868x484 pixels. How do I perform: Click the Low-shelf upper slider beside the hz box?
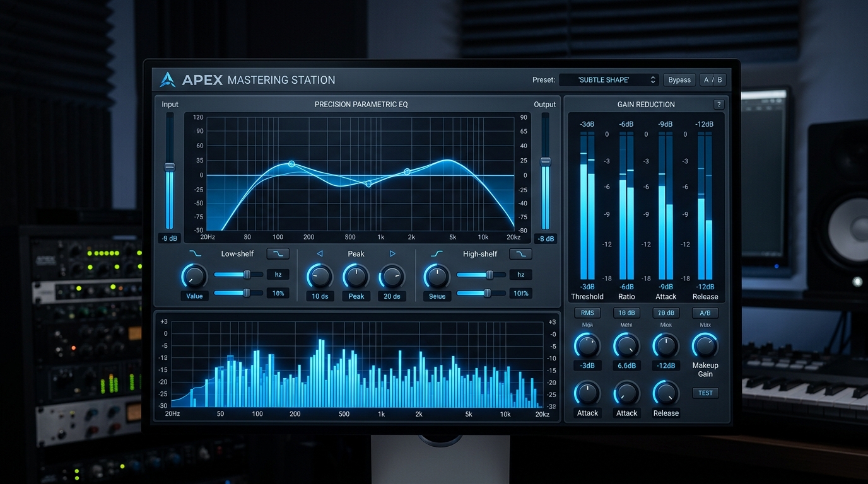point(238,274)
